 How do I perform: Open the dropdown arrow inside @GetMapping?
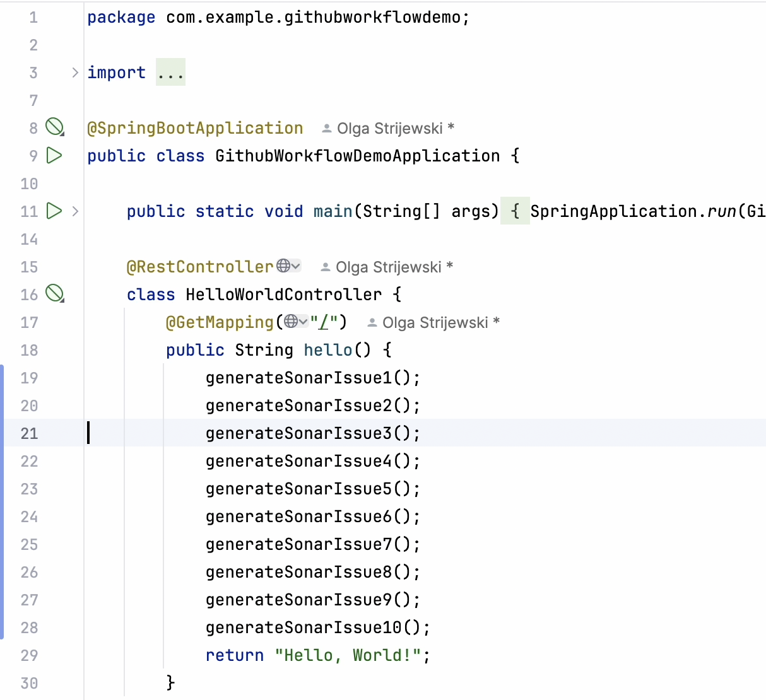pos(303,322)
